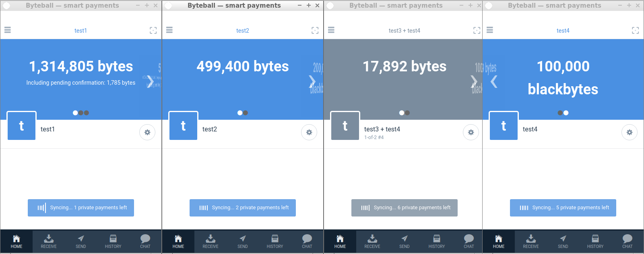View the History tab in test2 window
This screenshot has width=644, height=254.
(x=275, y=242)
